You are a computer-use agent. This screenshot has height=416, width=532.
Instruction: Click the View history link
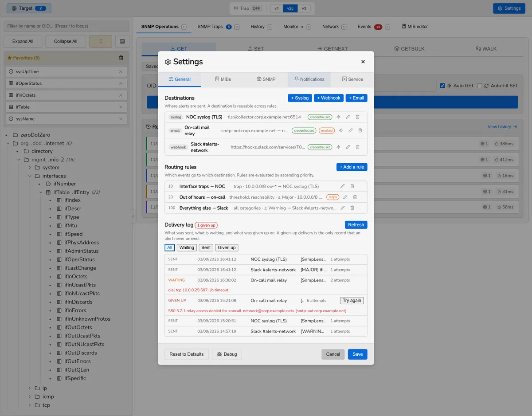(x=502, y=127)
